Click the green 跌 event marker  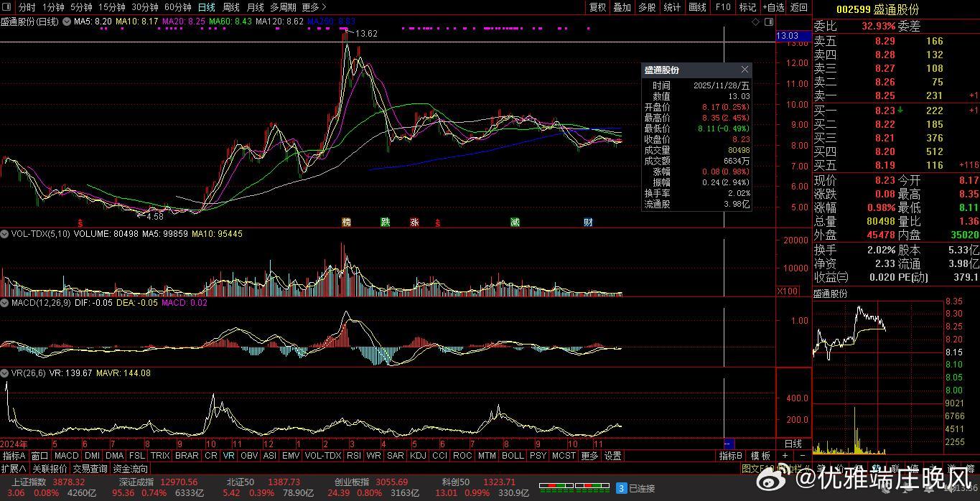click(386, 222)
